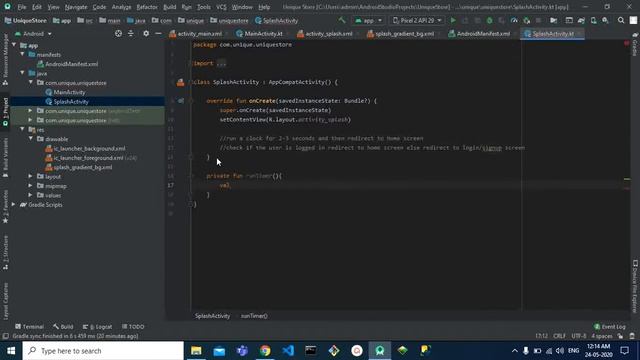Screen dimensions: 640x360
Task: Click the Select Opened File target icon
Action: pyautogui.click(x=118, y=33)
